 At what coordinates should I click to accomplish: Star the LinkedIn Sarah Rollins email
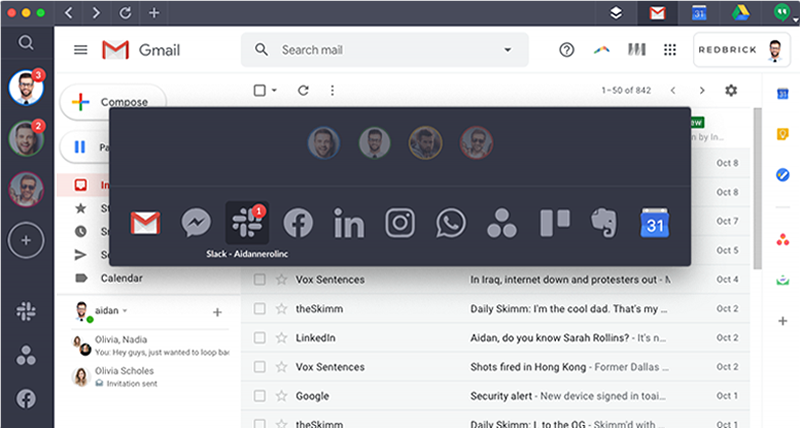pyautogui.click(x=281, y=337)
